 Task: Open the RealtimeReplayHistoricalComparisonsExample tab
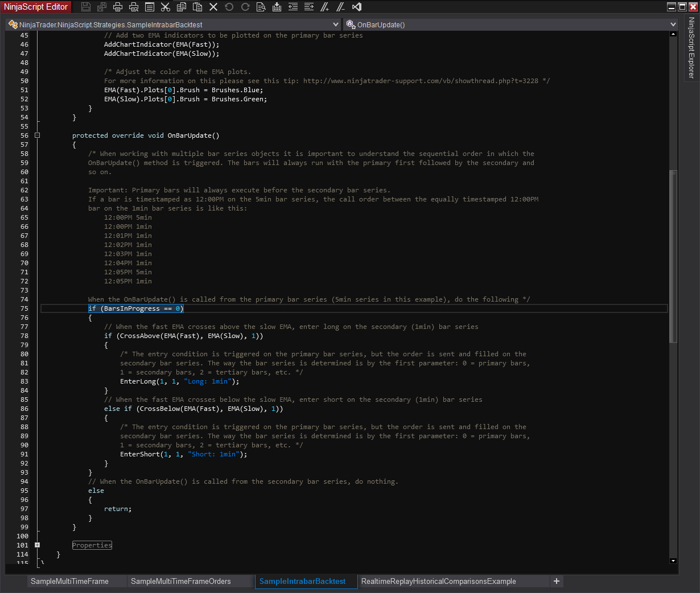438,581
